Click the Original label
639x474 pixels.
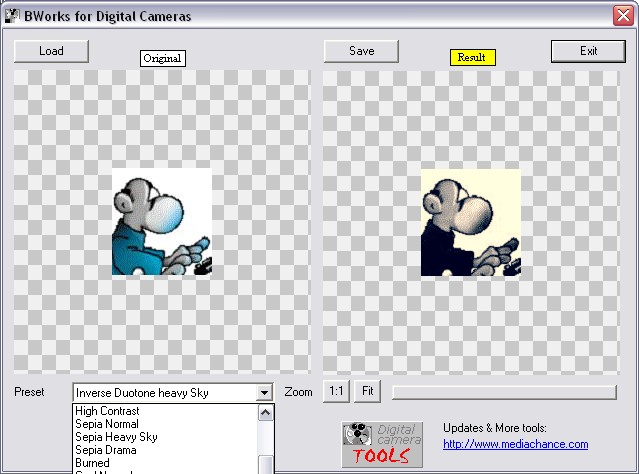click(163, 58)
